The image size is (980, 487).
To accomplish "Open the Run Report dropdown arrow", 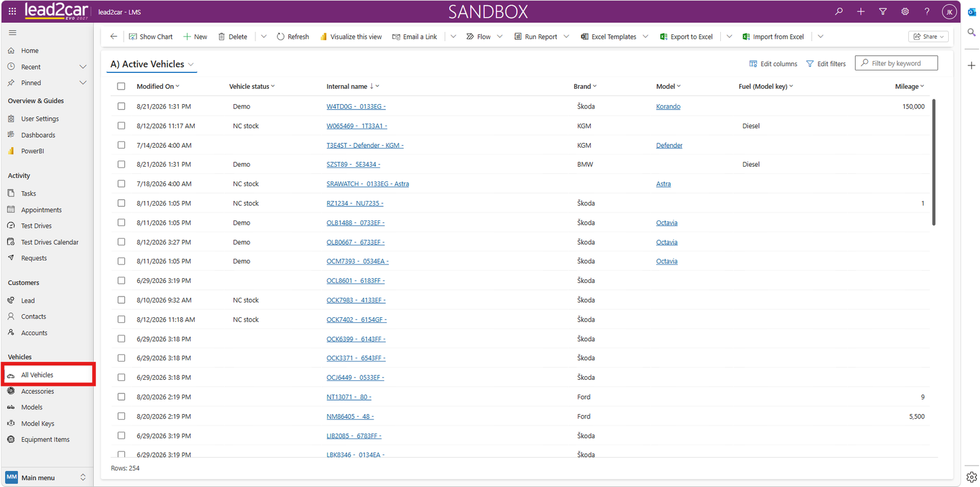I will point(566,37).
